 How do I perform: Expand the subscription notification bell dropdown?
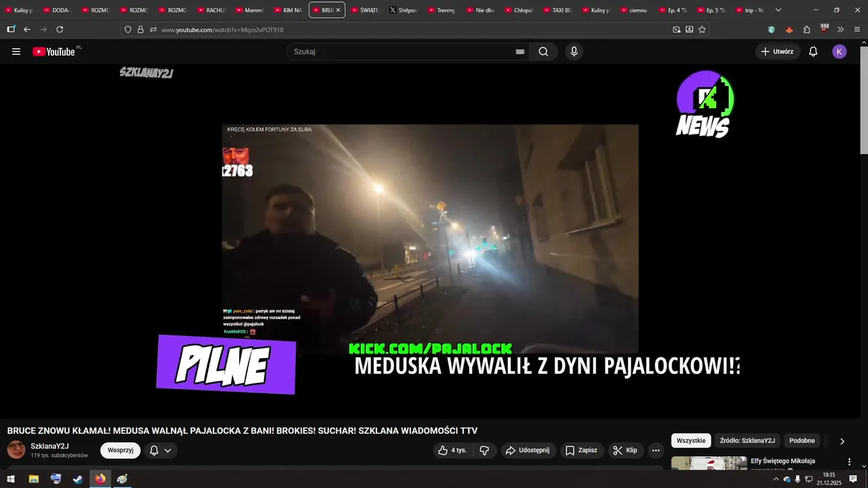coord(161,450)
